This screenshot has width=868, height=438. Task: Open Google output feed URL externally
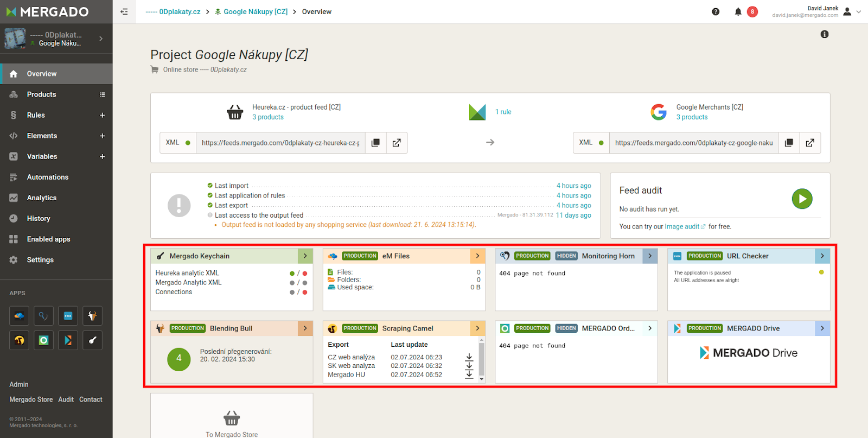[810, 143]
